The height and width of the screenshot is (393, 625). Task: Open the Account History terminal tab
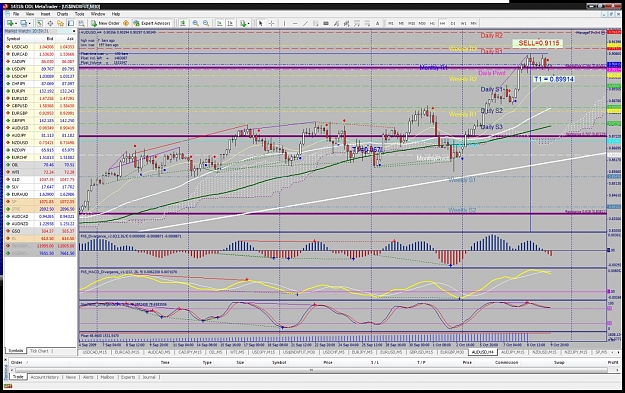(x=45, y=377)
